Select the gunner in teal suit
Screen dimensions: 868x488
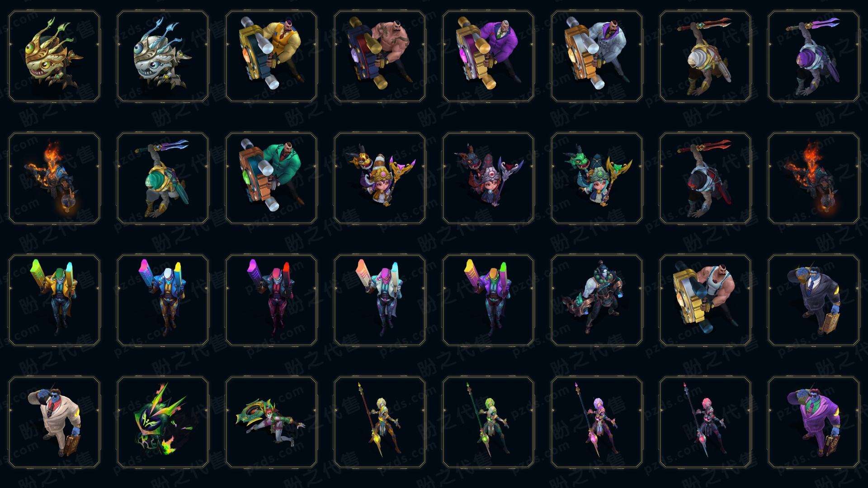click(x=271, y=178)
